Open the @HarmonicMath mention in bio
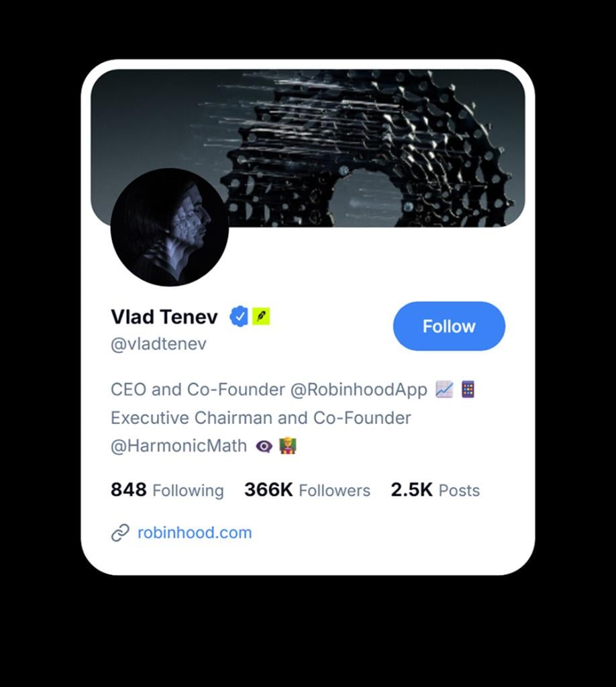The image size is (616, 687). coord(178,446)
